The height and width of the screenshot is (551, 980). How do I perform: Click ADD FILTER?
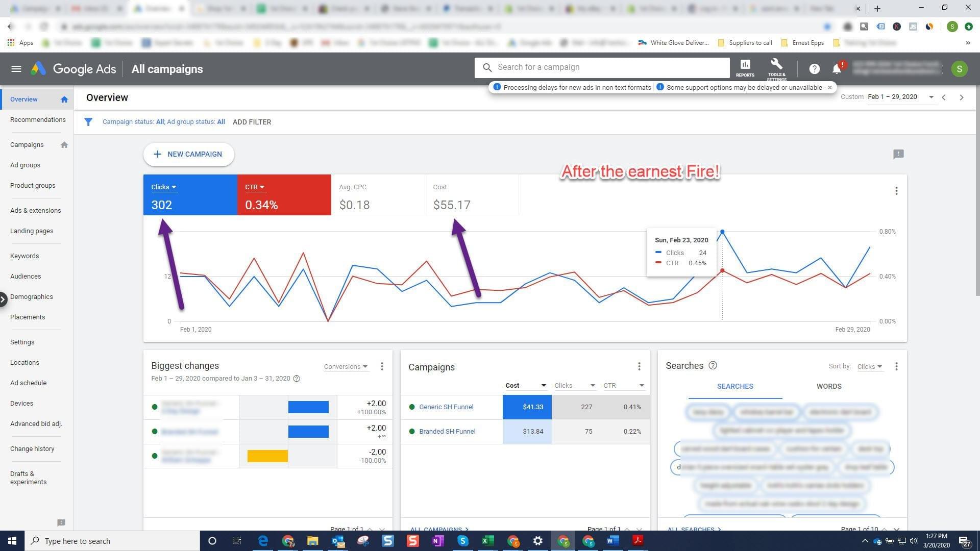(x=252, y=122)
